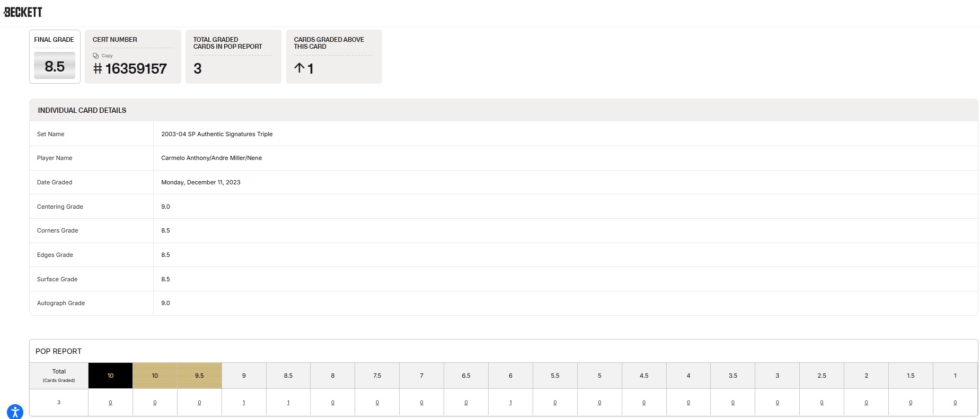Click the black label 10 population count

110,403
